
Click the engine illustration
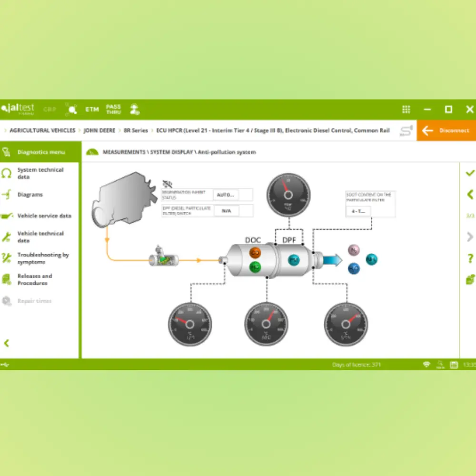click(124, 200)
